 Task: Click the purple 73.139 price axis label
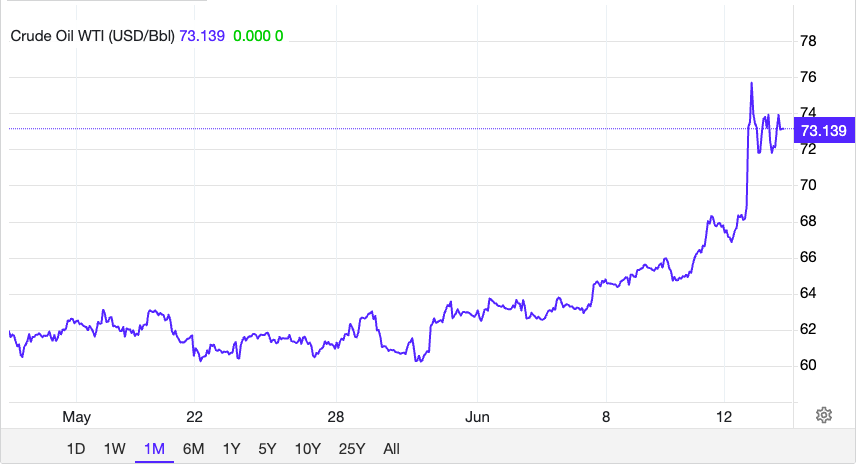tap(824, 131)
